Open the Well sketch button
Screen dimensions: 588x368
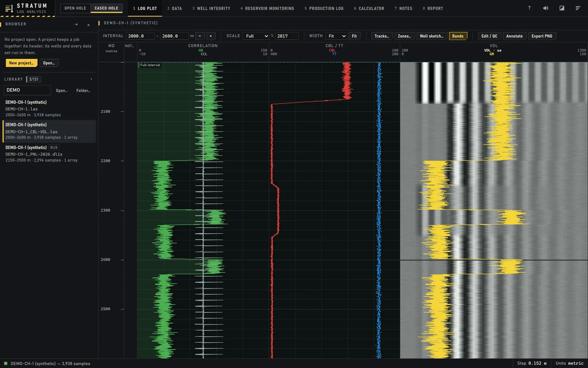coord(432,36)
